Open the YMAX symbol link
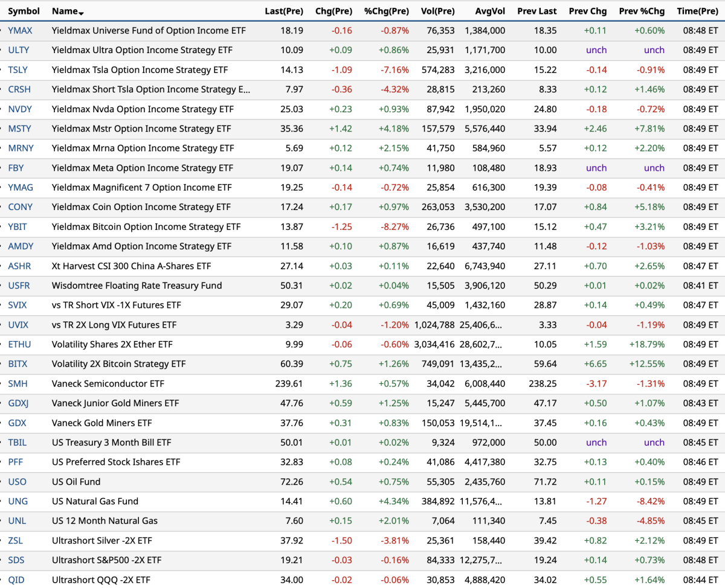The image size is (725, 588). click(20, 30)
